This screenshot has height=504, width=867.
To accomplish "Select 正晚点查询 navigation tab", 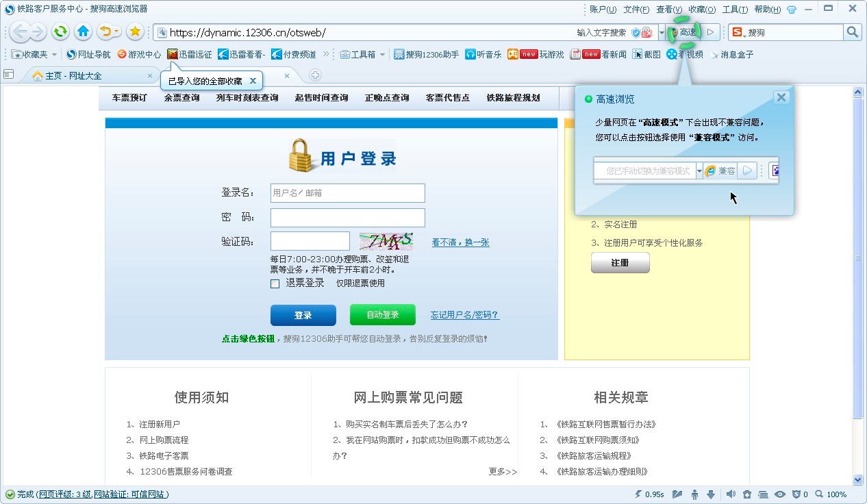I will click(387, 98).
